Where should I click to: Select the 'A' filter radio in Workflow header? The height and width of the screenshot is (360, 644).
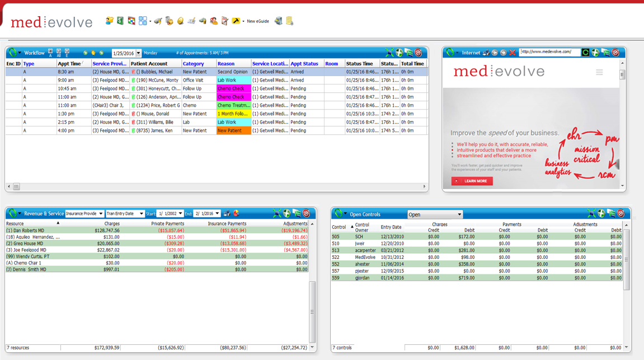(x=50, y=53)
